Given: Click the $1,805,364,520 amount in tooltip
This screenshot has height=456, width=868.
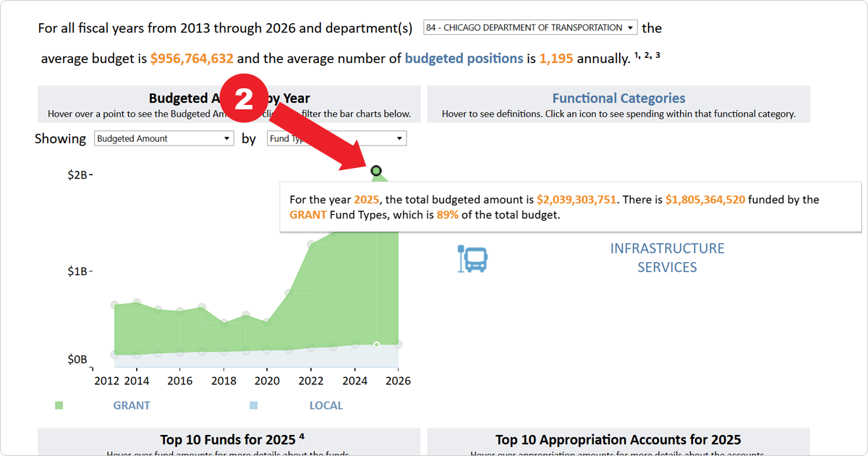Looking at the screenshot, I should pyautogui.click(x=705, y=200).
